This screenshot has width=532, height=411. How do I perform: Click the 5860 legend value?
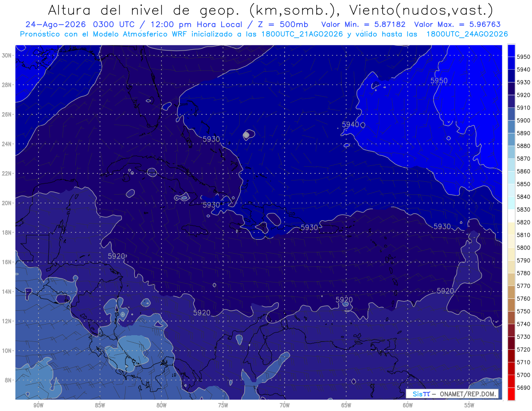pyautogui.click(x=523, y=171)
